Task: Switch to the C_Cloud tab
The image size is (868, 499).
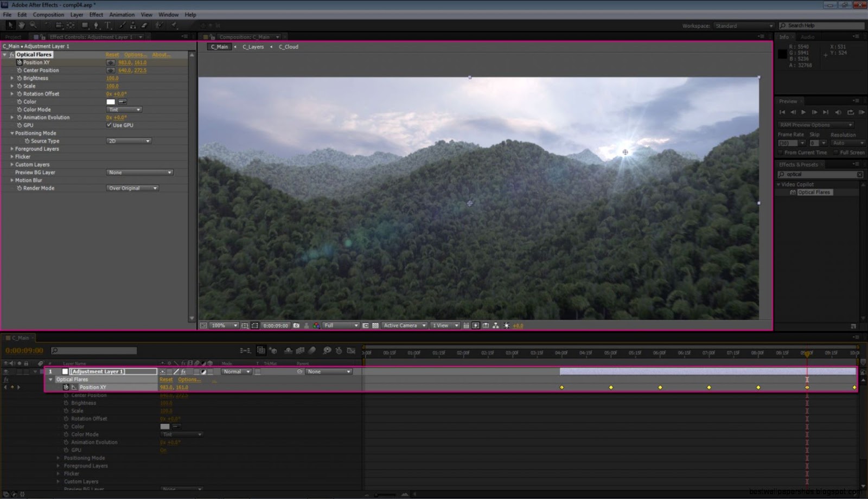Action: [288, 47]
